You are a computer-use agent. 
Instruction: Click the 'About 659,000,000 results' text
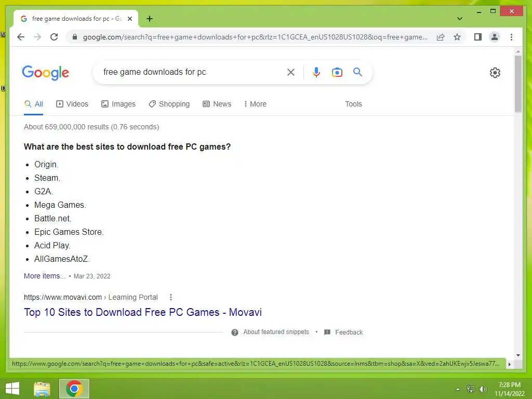(91, 127)
